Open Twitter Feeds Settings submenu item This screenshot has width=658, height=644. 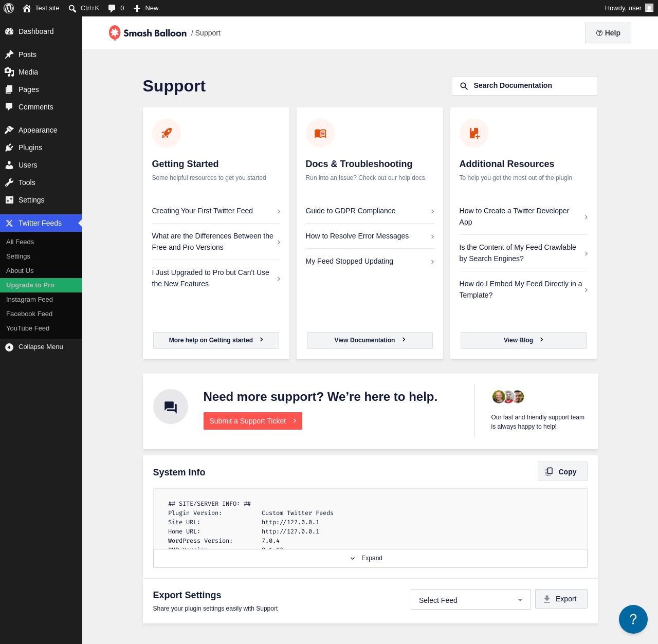[41, 256]
